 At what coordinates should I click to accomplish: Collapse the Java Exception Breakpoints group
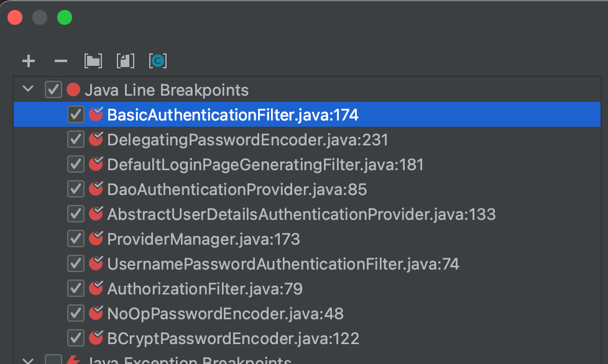pos(28,361)
